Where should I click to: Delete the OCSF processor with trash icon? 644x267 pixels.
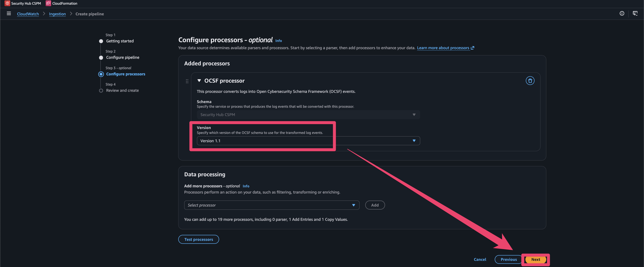point(530,81)
